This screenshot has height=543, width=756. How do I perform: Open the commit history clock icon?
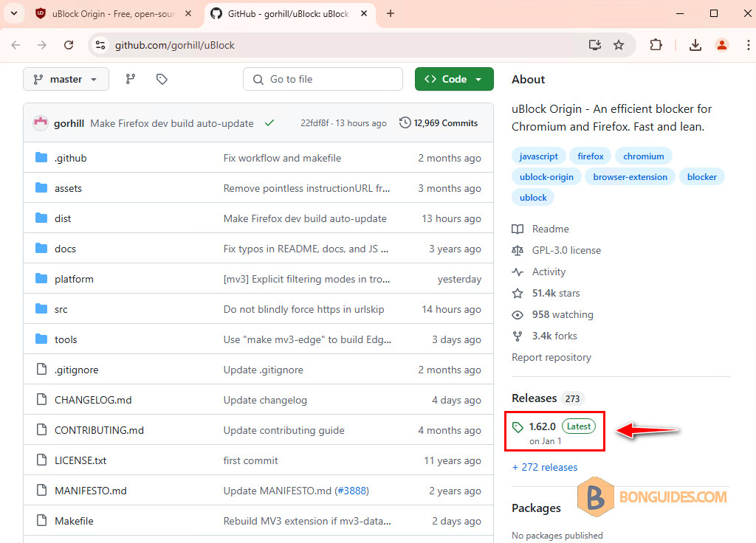click(405, 123)
